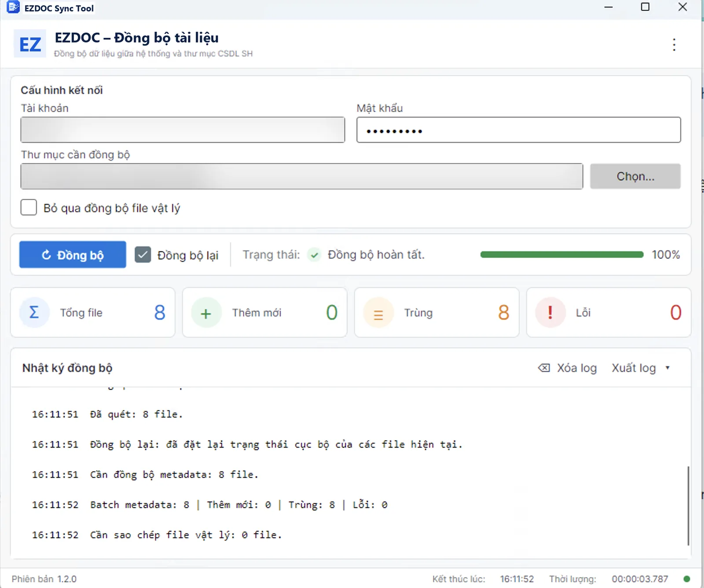Screen dimensions: 704x588
Task: Click log line 'Cần sao chép file vật lý'
Action: coord(186,535)
